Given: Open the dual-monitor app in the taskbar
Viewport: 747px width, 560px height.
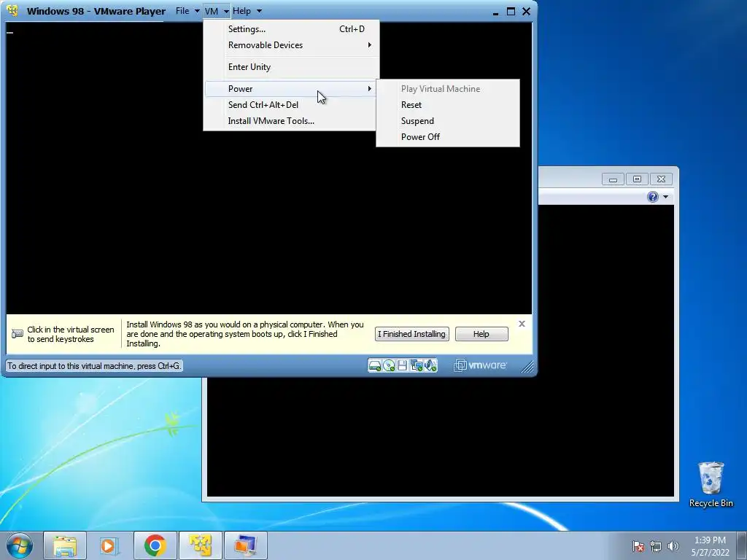Looking at the screenshot, I should [245, 545].
